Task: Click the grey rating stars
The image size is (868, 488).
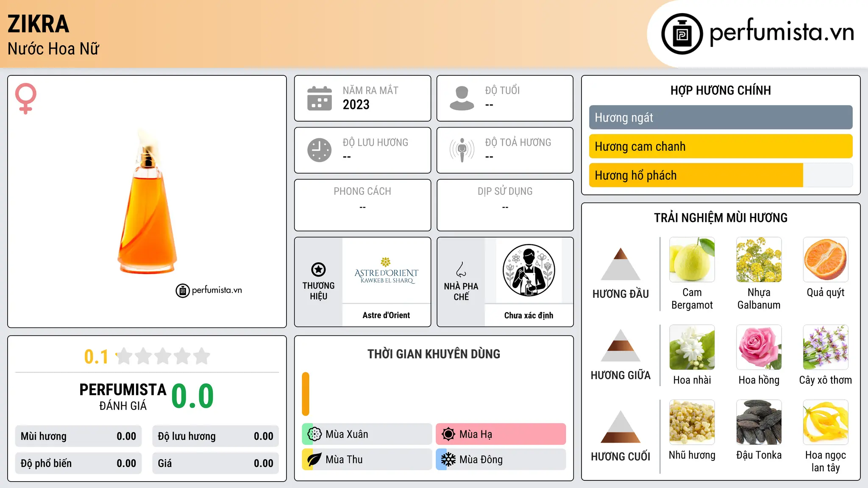Action: [x=163, y=356]
